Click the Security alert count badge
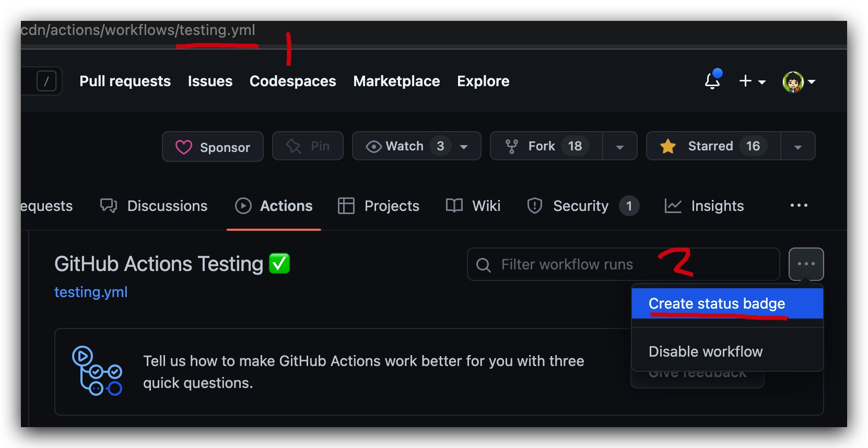This screenshot has width=868, height=448. [x=629, y=206]
